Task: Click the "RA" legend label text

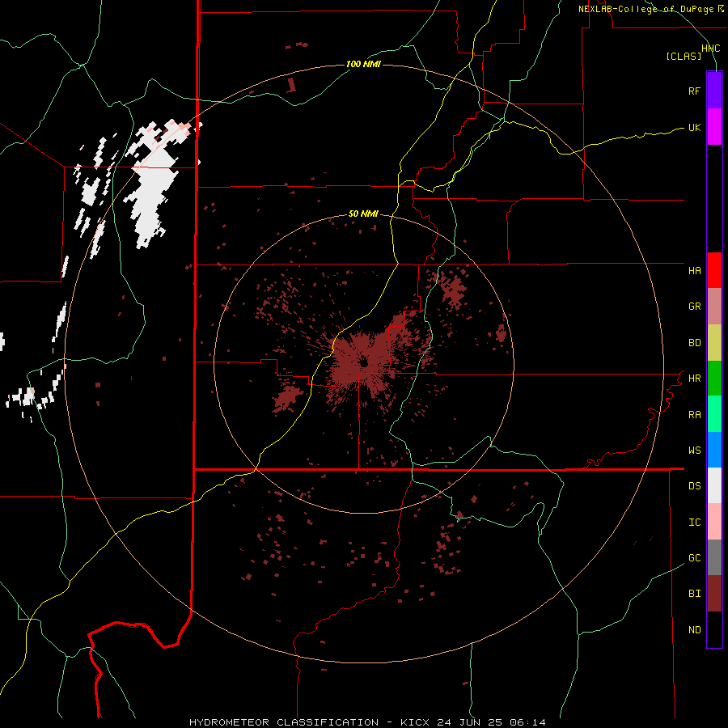Action: [694, 415]
